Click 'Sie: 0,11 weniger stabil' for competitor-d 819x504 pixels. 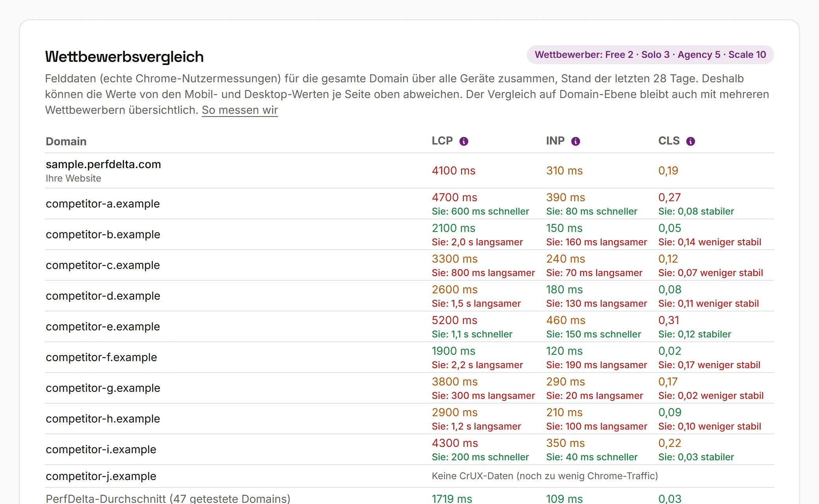tap(708, 304)
